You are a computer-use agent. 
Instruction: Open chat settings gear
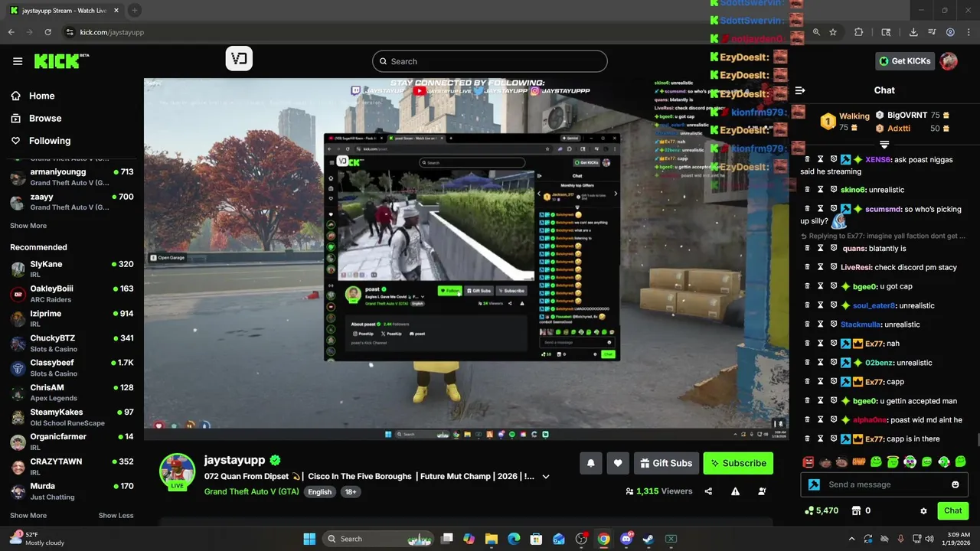[923, 510]
